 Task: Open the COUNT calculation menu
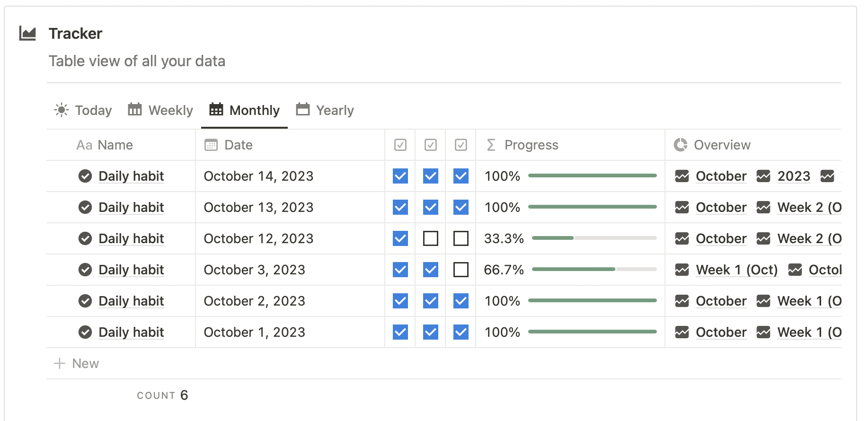[x=162, y=395]
